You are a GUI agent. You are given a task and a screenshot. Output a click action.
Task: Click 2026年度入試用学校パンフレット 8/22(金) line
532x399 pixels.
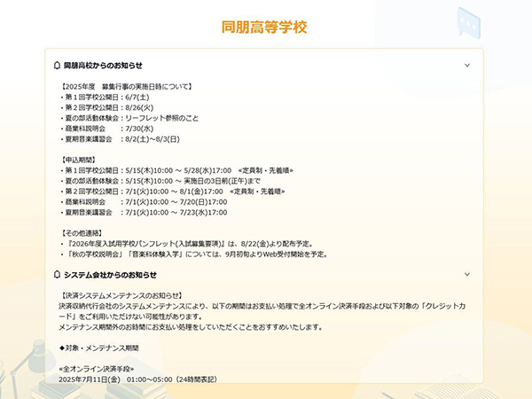[188, 244]
